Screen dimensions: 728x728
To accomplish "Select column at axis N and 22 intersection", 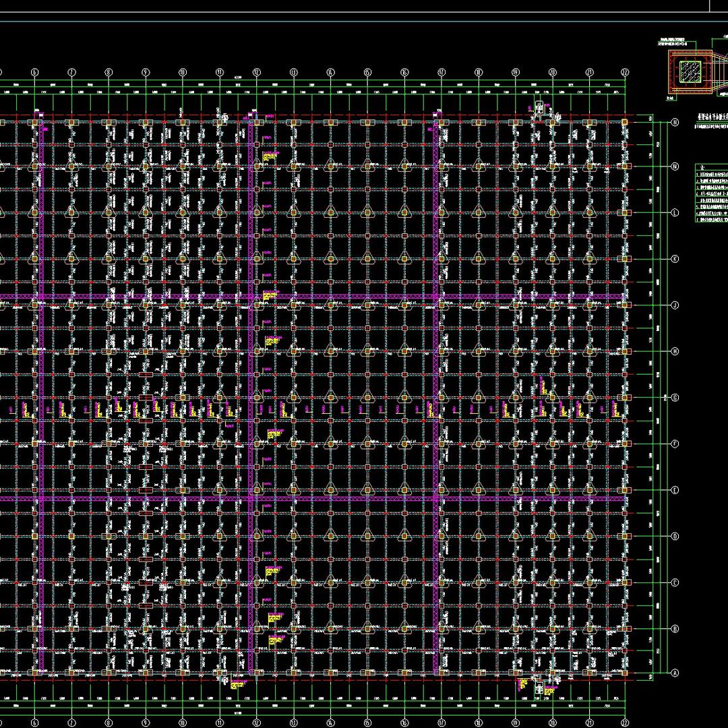I will (x=626, y=123).
